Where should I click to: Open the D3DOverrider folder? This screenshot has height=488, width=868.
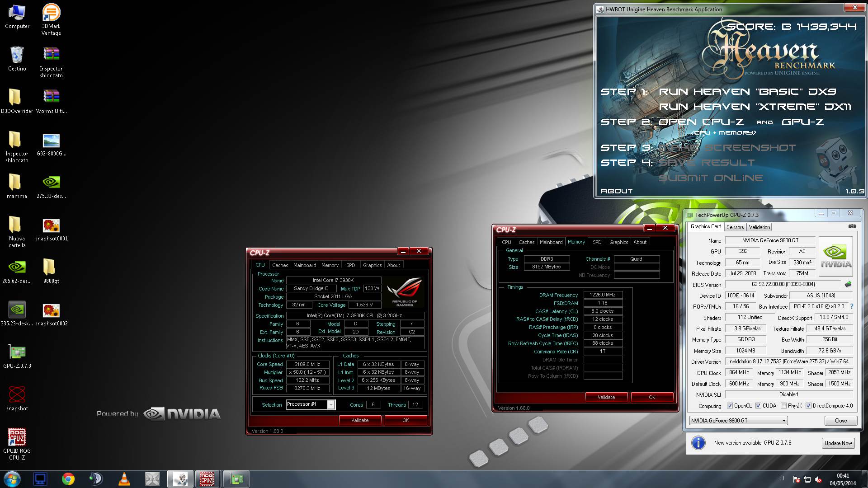[17, 101]
